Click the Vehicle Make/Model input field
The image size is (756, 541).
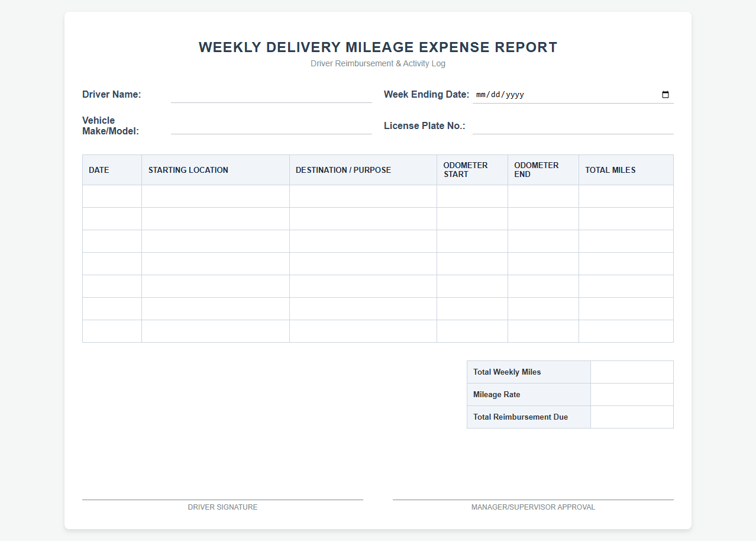pyautogui.click(x=272, y=125)
